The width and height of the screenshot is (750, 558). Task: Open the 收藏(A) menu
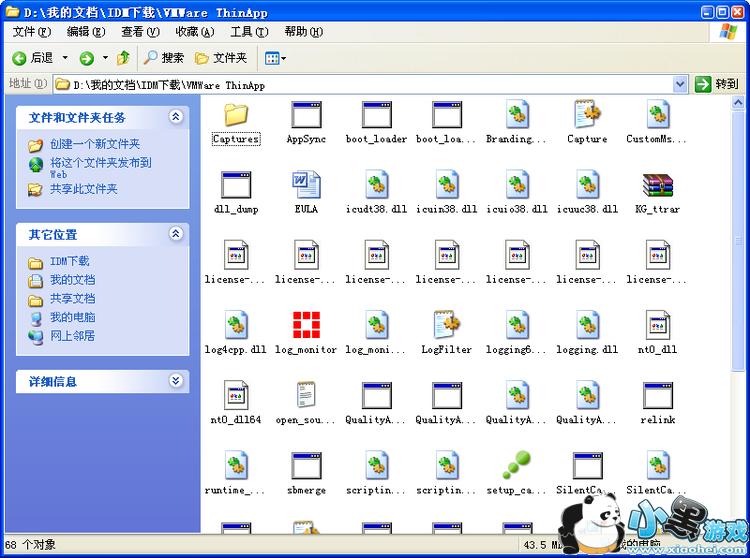tap(195, 32)
